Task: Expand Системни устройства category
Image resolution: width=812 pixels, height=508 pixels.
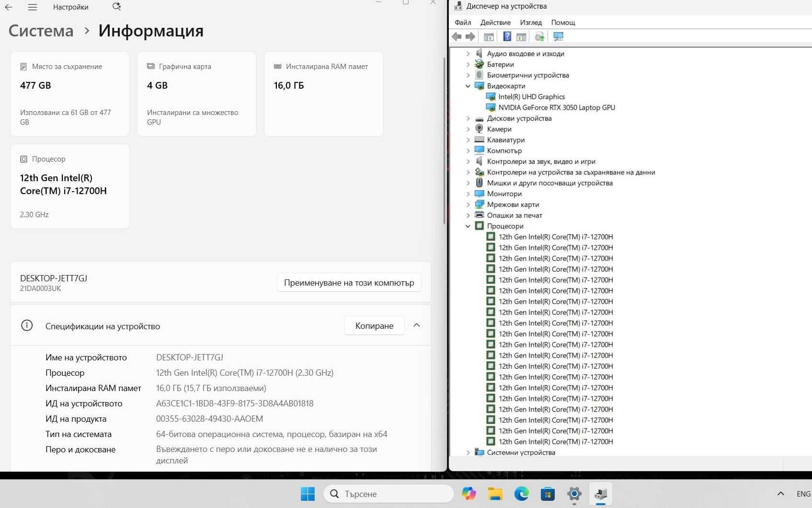Action: [x=468, y=452]
